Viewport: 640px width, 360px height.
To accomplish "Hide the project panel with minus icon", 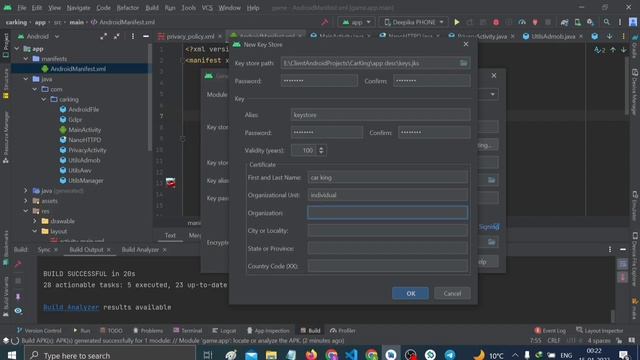I will pyautogui.click(x=146, y=36).
